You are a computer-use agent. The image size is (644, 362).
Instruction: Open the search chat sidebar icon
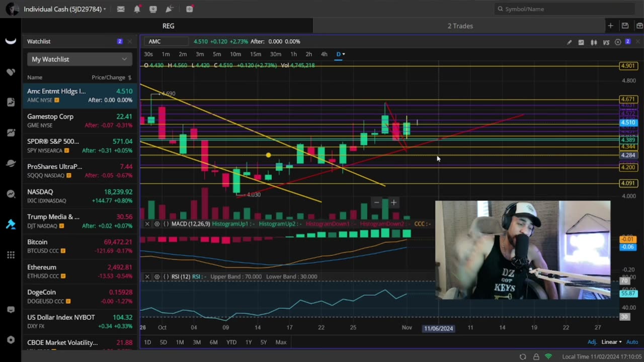point(11,194)
